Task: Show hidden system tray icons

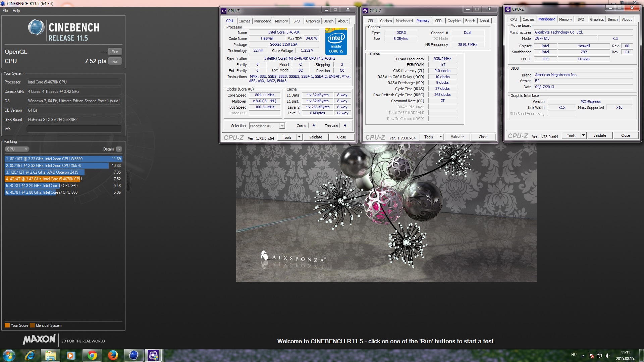Action: [583, 356]
